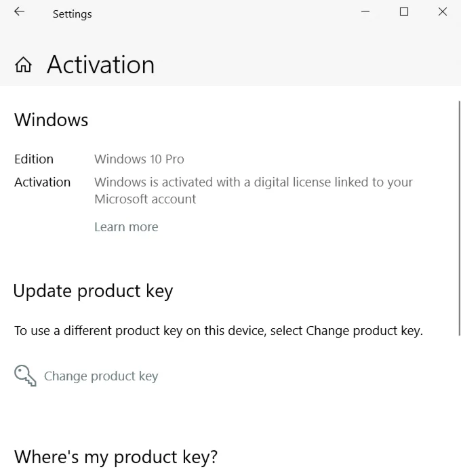
Task: Select the Change product key text link
Action: click(x=101, y=376)
